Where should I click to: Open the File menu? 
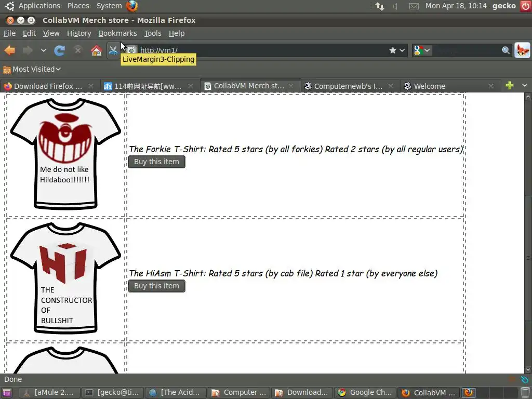(x=9, y=33)
